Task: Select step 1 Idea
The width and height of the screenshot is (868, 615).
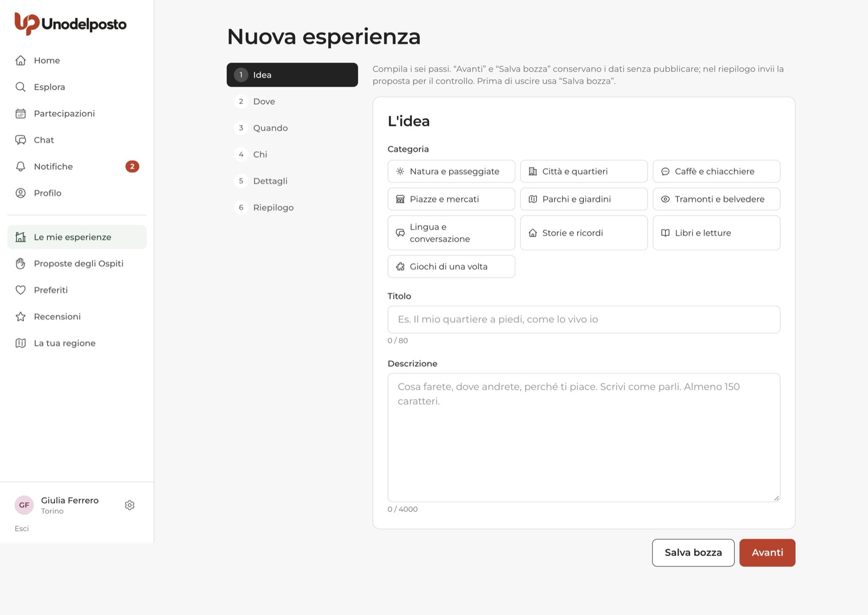Action: (x=292, y=75)
